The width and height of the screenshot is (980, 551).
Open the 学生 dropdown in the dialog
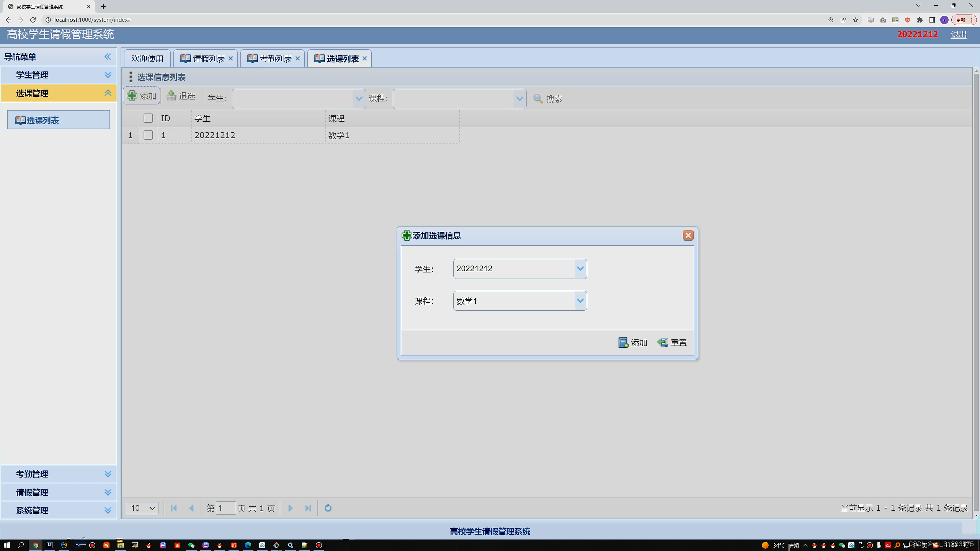coord(580,269)
